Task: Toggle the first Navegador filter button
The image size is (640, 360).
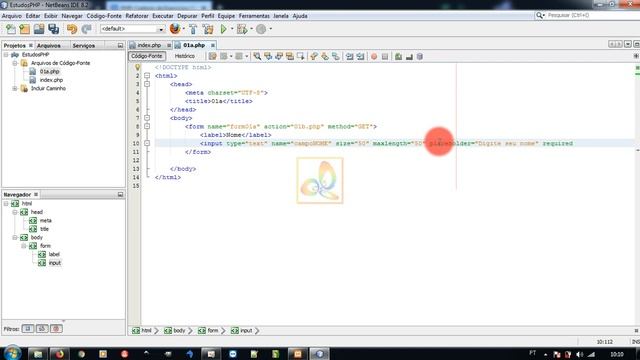Action: point(28,329)
